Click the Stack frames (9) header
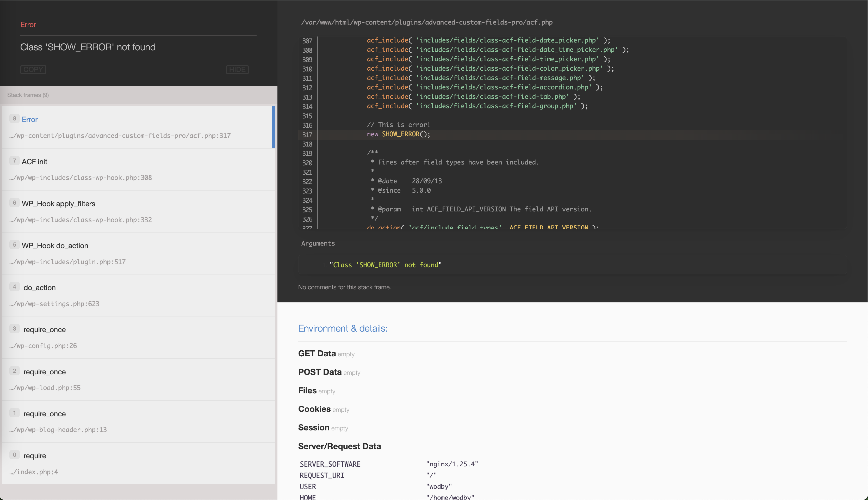 [x=28, y=95]
